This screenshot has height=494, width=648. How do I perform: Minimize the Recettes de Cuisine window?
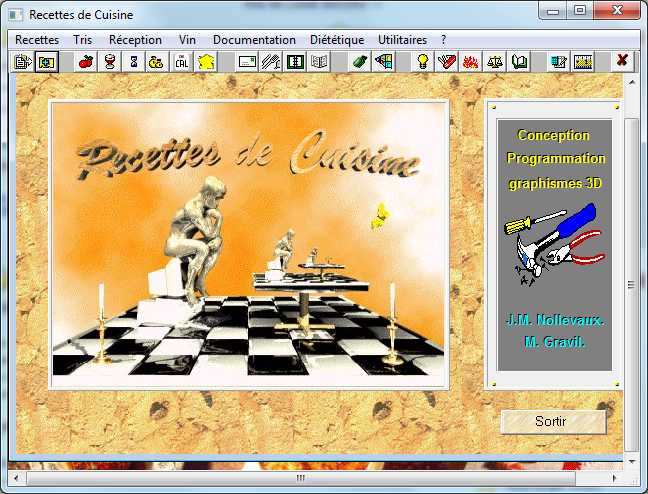pos(553,11)
